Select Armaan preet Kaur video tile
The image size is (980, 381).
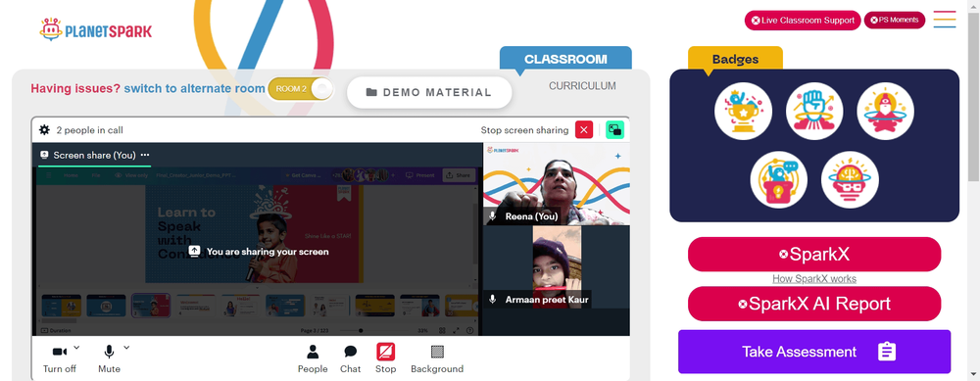pos(557,266)
